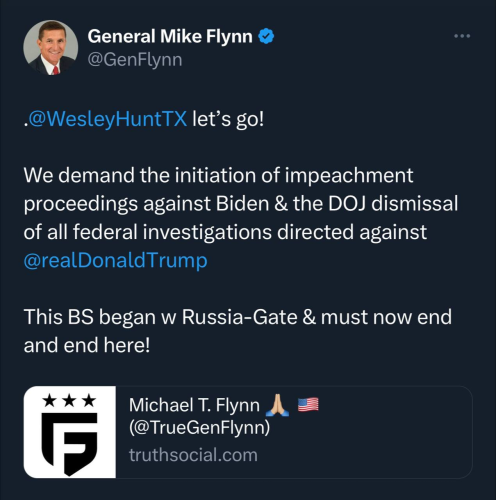This screenshot has height=500, width=496.
Task: Click the blue verified checkmark badge
Action: pyautogui.click(x=266, y=36)
